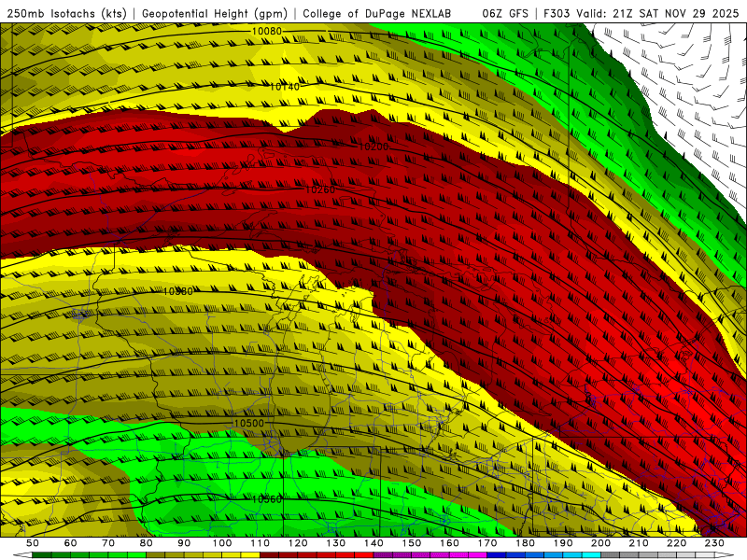Click the '06Z GFS' model run text
The width and height of the screenshot is (747, 560).
(505, 14)
